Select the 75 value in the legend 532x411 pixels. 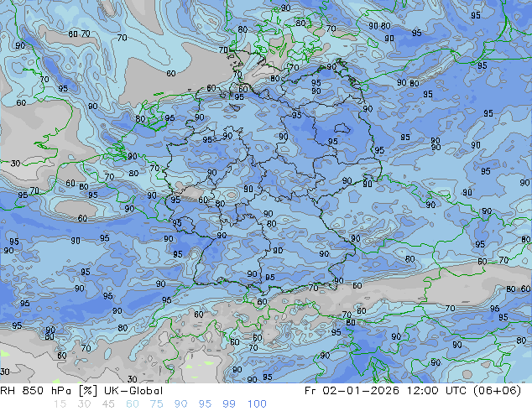(x=156, y=404)
